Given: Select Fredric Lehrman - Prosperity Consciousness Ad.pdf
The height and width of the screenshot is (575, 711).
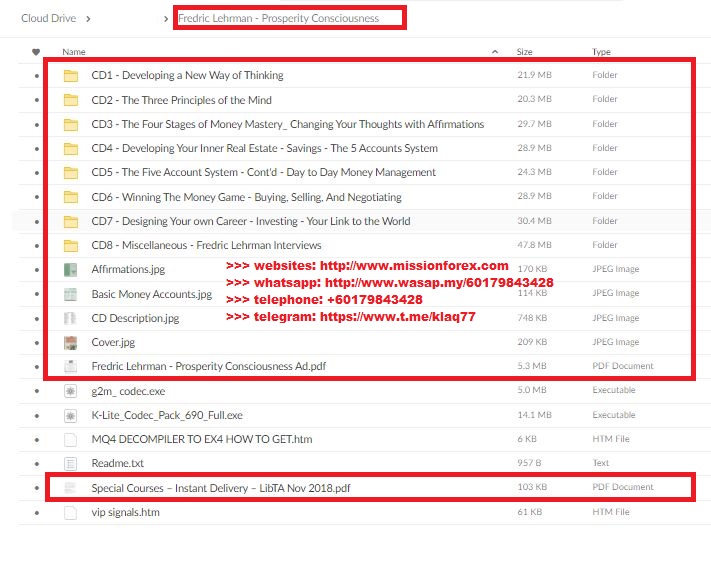Looking at the screenshot, I should pyautogui.click(x=209, y=366).
